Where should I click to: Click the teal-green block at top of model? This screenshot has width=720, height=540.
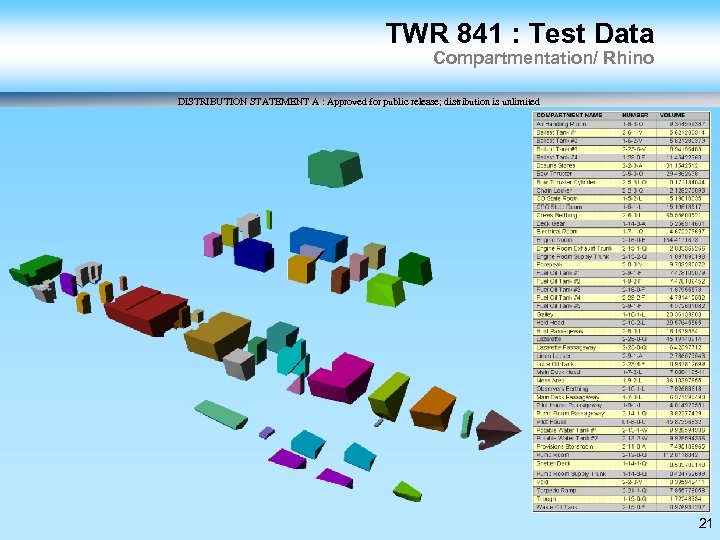click(335, 168)
